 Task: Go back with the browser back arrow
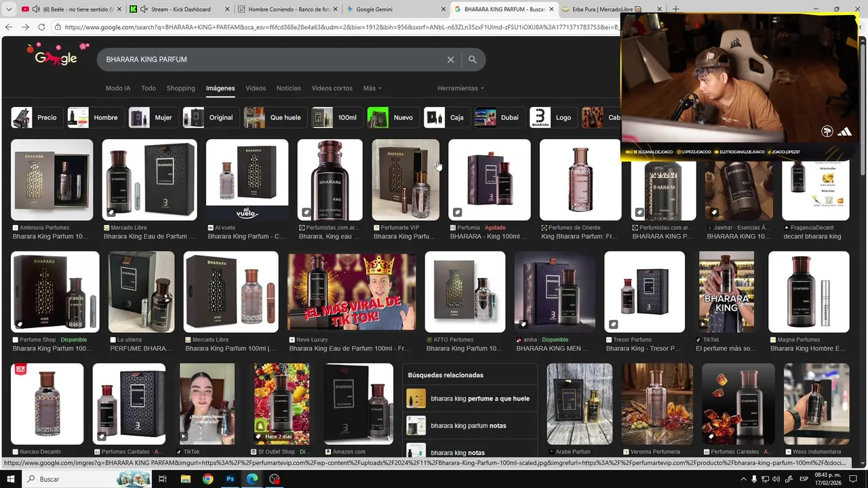click(x=9, y=27)
